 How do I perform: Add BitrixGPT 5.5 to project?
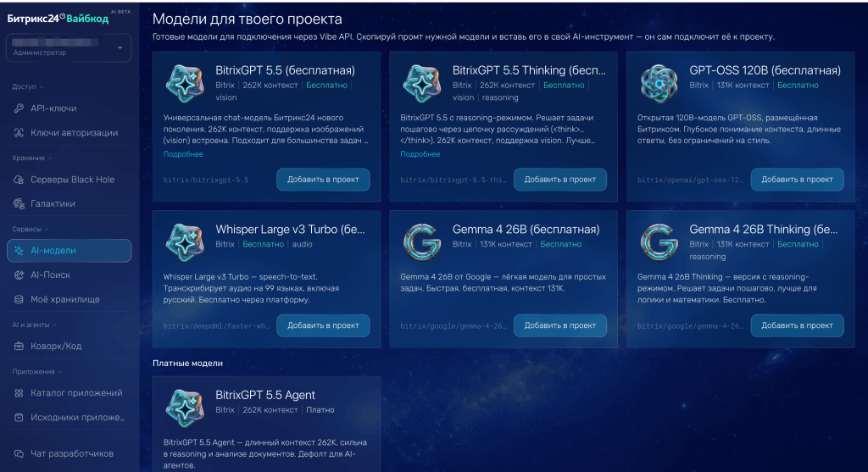(x=323, y=180)
